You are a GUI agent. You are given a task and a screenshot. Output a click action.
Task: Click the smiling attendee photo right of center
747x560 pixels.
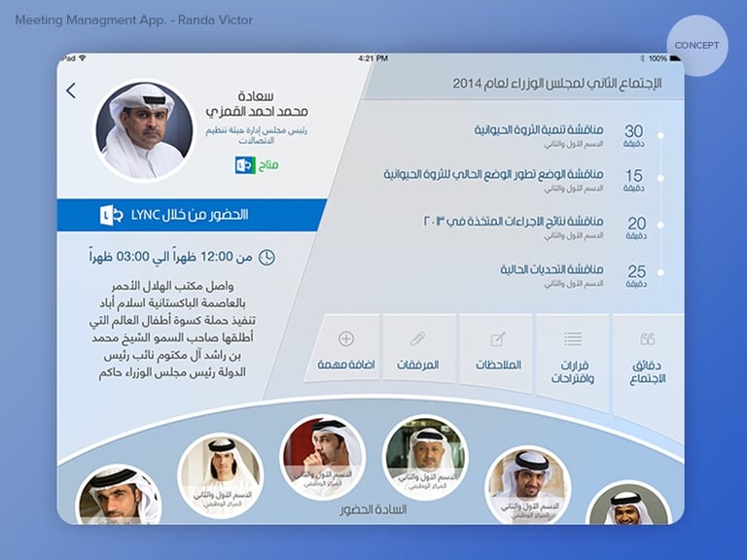click(x=528, y=486)
